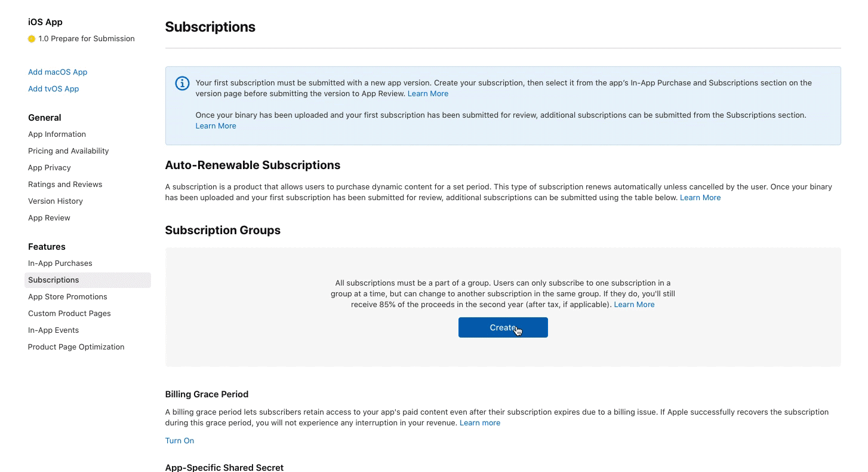This screenshot has width=868, height=472.
Task: Open Custom Product Pages
Action: [x=69, y=314]
